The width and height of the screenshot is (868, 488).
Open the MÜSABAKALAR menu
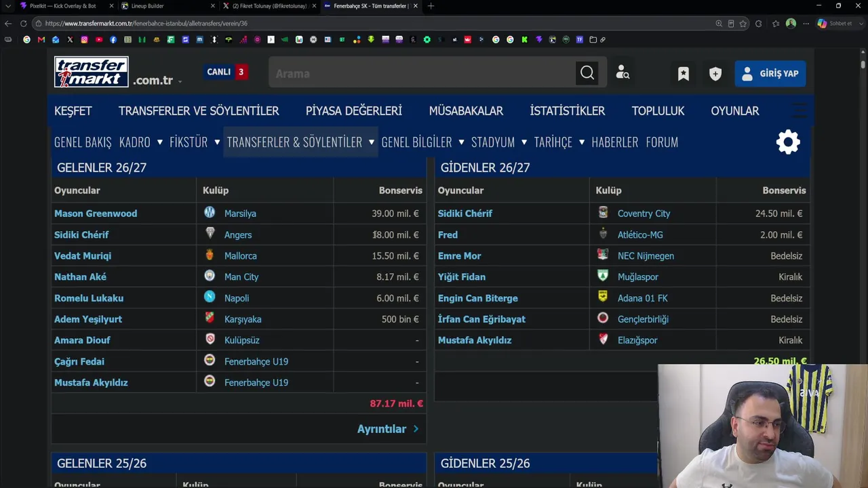pyautogui.click(x=466, y=110)
